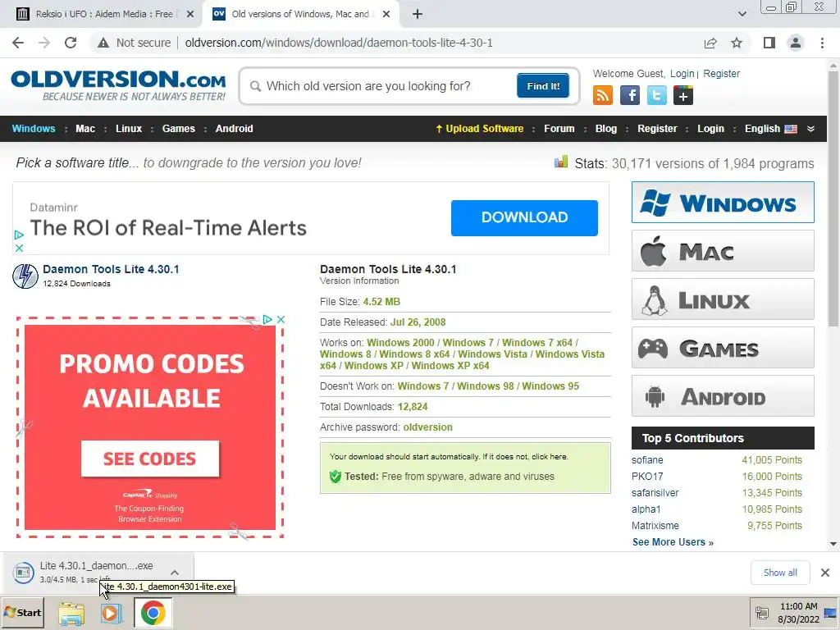Open the Forum nav link
840x630 pixels.
[559, 129]
